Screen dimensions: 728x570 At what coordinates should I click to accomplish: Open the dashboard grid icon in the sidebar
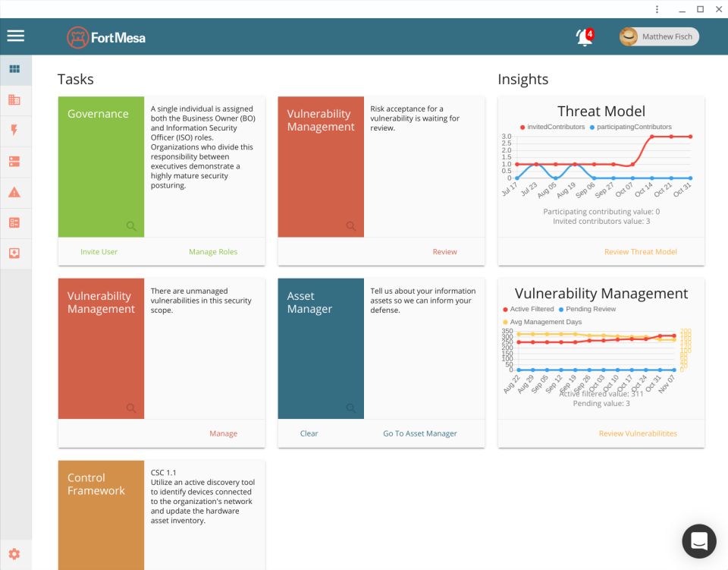tap(15, 69)
